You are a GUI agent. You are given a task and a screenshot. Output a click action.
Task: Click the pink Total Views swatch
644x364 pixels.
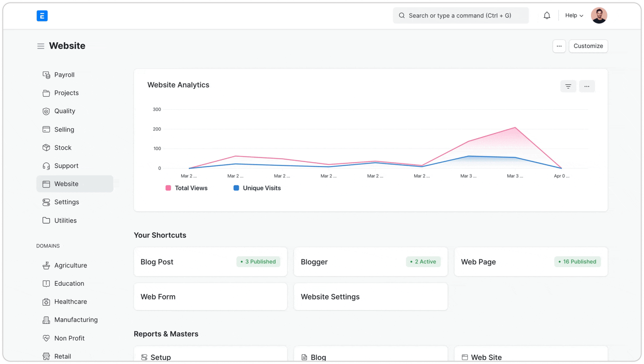coord(168,188)
